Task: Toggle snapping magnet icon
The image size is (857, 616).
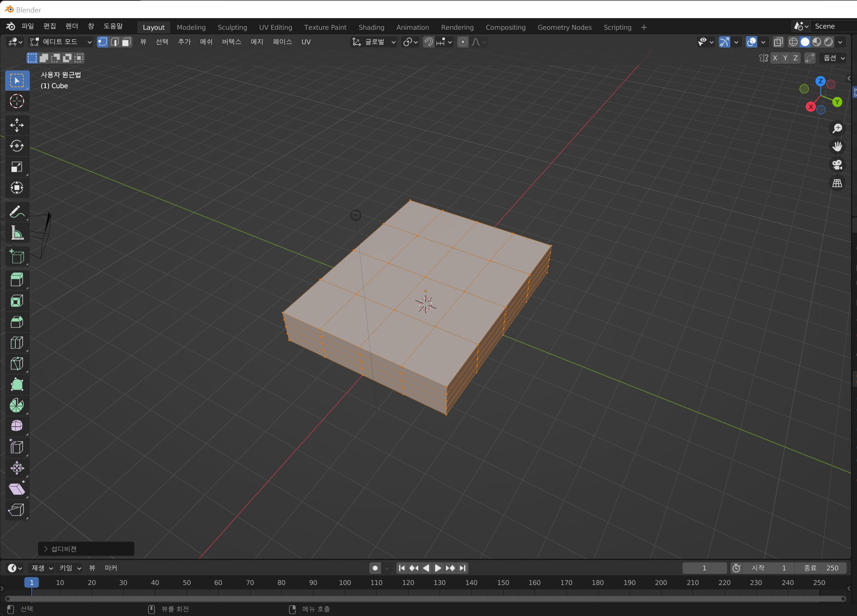Action: pyautogui.click(x=429, y=42)
